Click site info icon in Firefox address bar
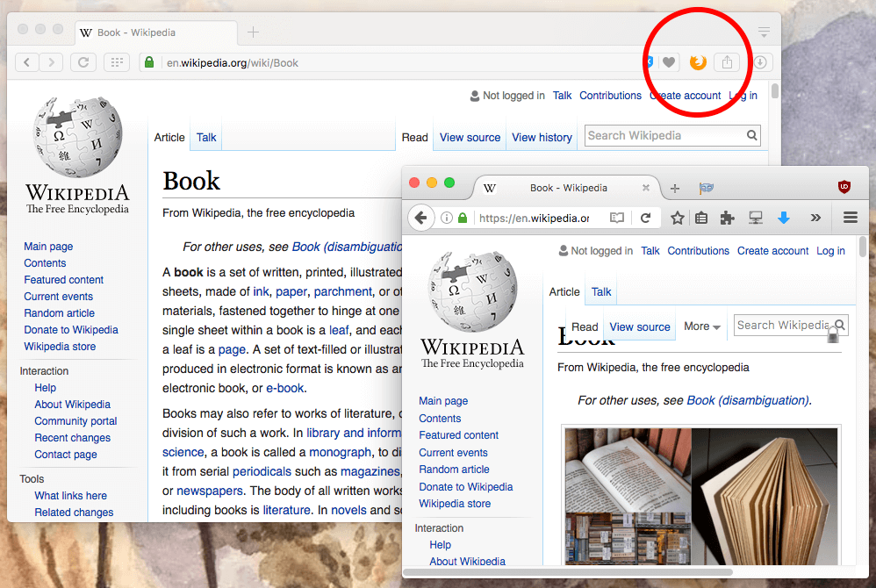 pyautogui.click(x=447, y=218)
